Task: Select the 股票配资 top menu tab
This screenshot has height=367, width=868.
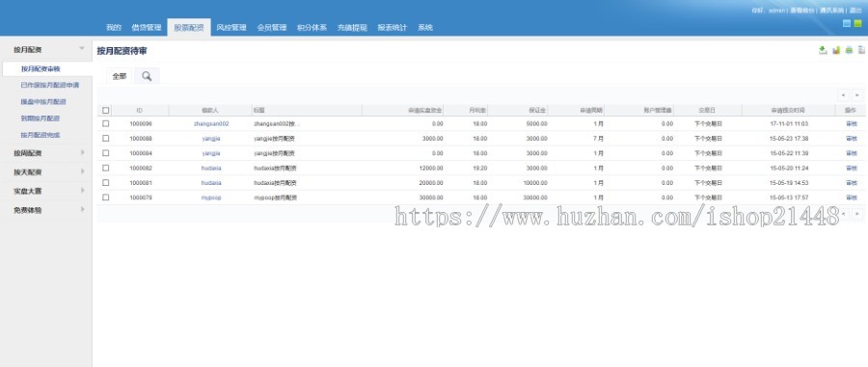Action: coord(189,27)
